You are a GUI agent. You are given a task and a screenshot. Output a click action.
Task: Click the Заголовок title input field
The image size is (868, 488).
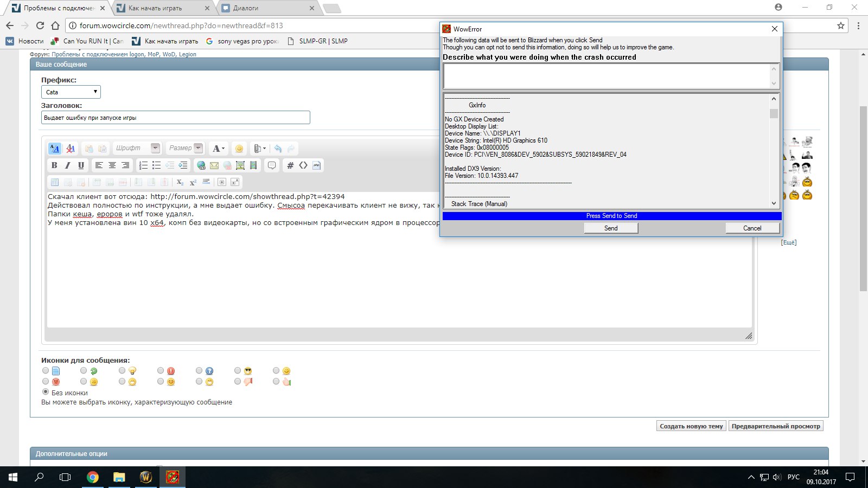[175, 118]
